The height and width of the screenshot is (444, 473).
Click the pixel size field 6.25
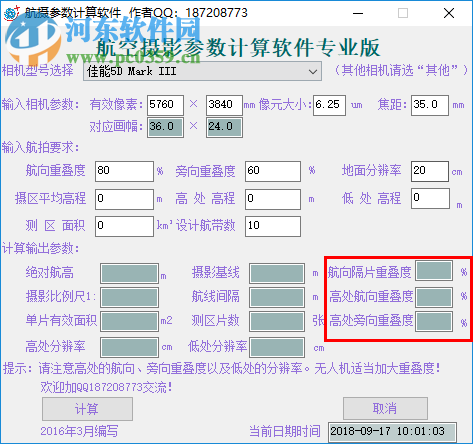329,105
